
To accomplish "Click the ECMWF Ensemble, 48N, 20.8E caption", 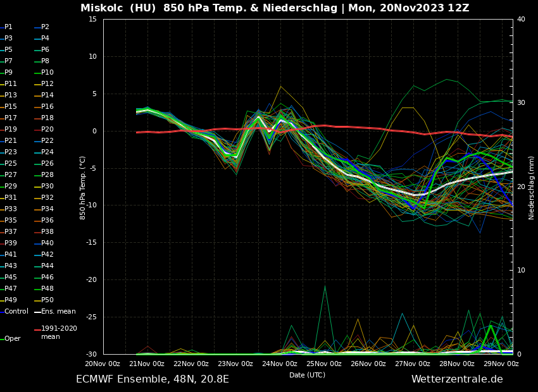I will click(153, 379).
